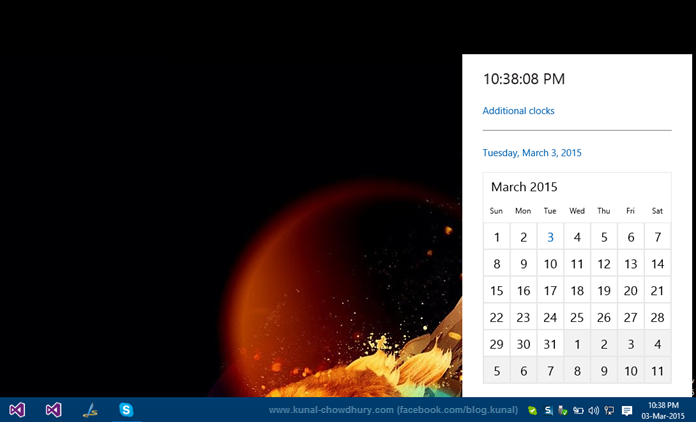696x422 pixels.
Task: Select greyed April 8 in last row
Action: 577,371
